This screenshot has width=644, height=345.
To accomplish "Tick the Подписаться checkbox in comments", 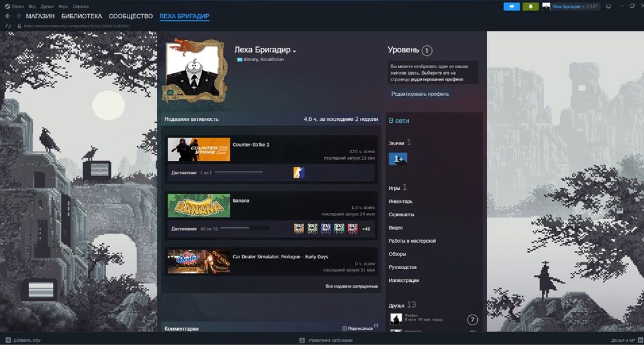I will pos(344,328).
